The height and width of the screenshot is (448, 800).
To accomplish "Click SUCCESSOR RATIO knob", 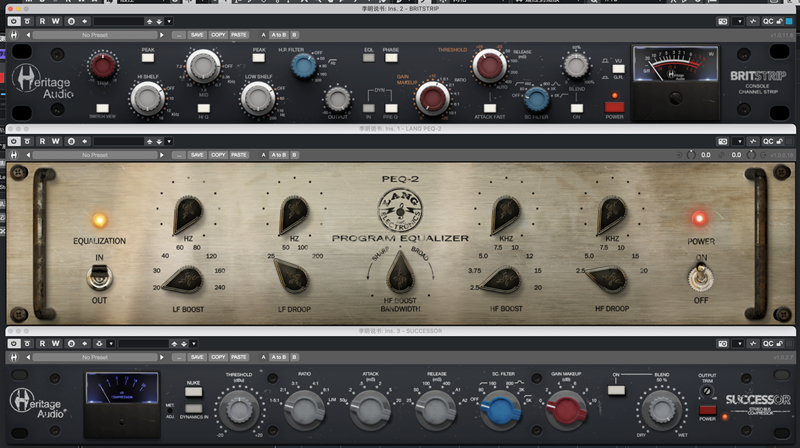I will (305, 410).
